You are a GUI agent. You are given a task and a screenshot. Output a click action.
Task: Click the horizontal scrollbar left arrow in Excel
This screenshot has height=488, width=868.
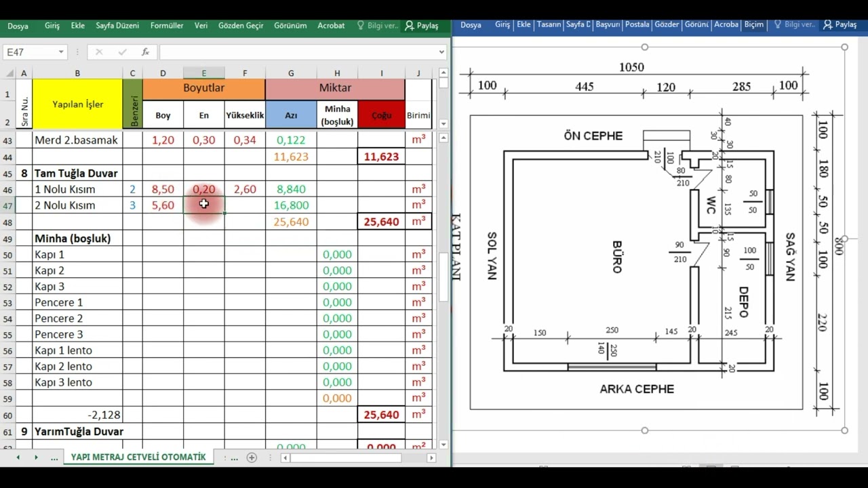point(286,457)
